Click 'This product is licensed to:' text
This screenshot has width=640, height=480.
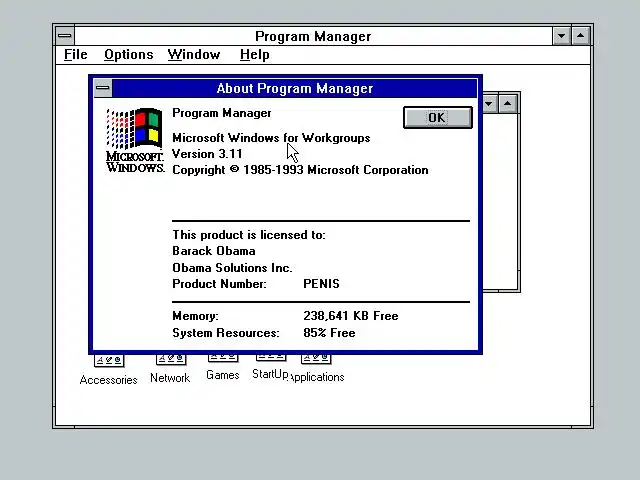(x=249, y=235)
